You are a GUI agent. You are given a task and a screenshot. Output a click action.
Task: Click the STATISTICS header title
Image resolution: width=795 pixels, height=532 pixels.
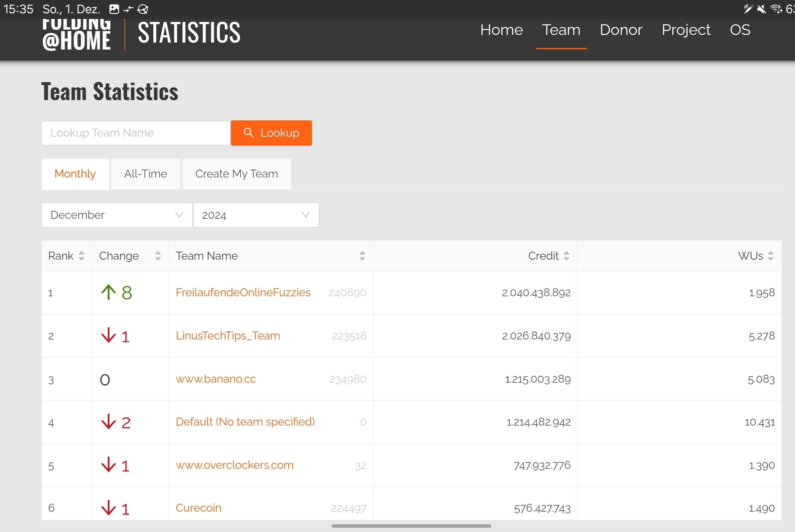pyautogui.click(x=189, y=33)
